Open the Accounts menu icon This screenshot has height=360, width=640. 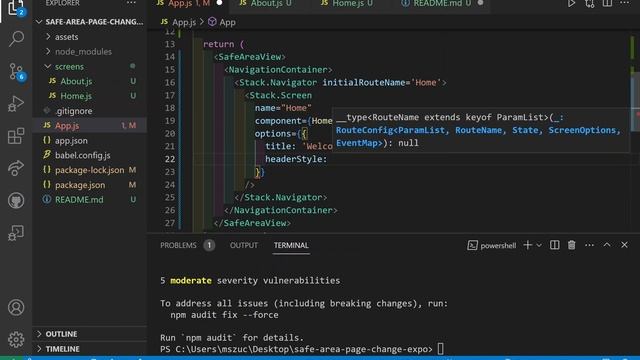(x=16, y=307)
